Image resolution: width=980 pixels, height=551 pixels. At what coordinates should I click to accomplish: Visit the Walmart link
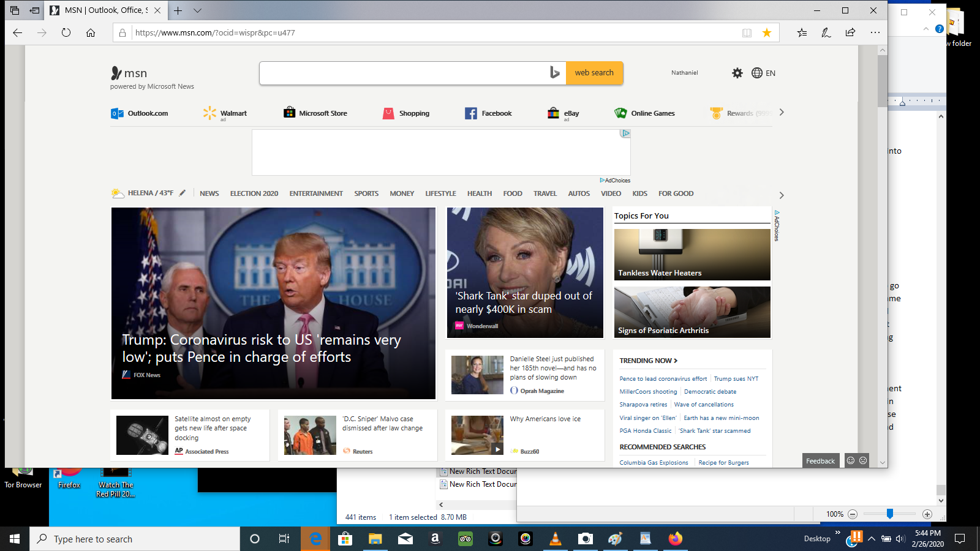(225, 113)
